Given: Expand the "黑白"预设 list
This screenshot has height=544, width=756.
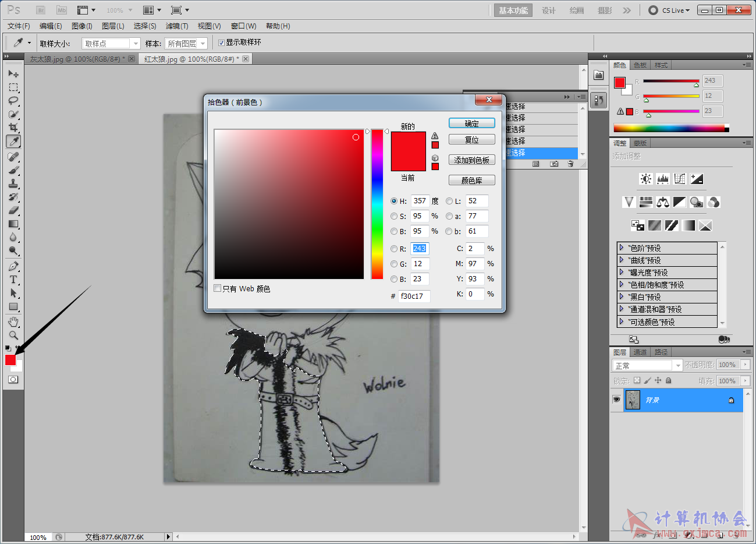Looking at the screenshot, I should pyautogui.click(x=622, y=297).
